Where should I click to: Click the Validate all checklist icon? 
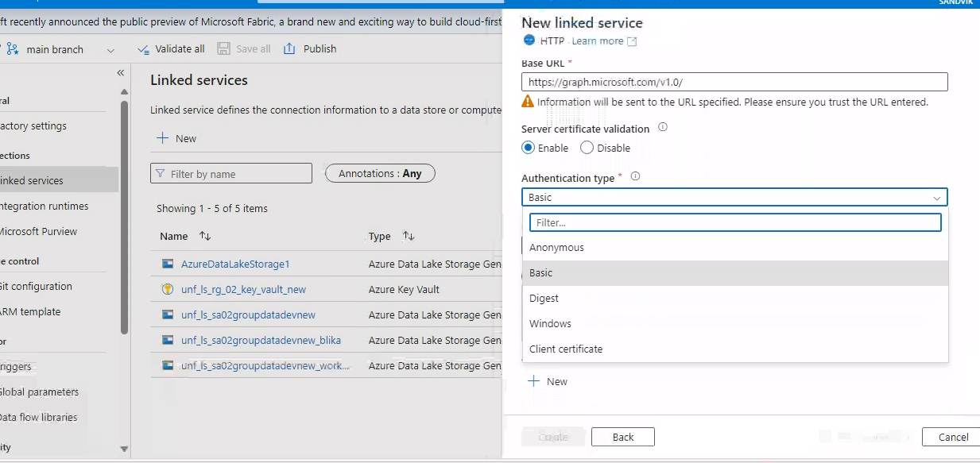[x=144, y=49]
